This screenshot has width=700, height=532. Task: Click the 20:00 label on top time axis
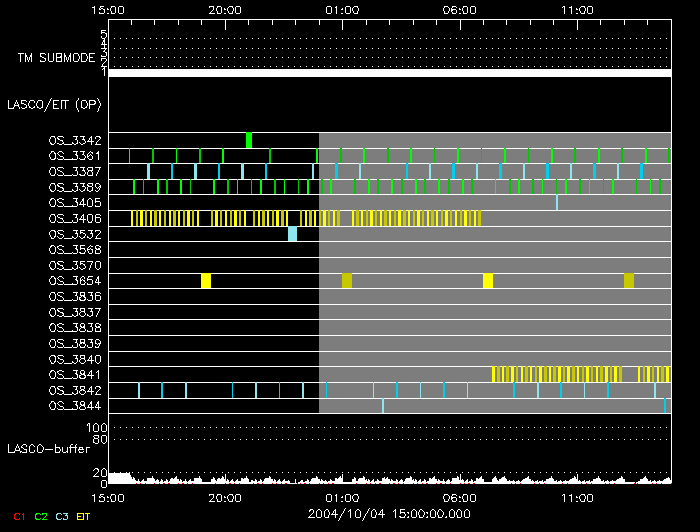(x=225, y=9)
